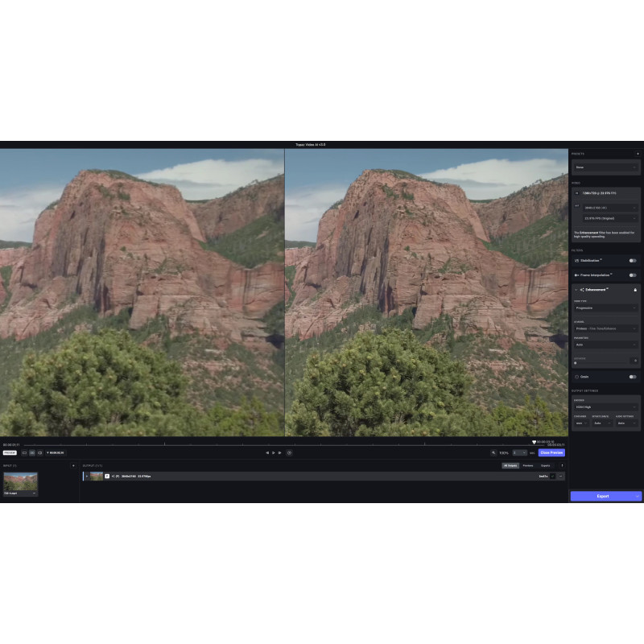644x644 pixels.
Task: Open the output resolution 3840x2160 dropdown
Action: [x=610, y=208]
